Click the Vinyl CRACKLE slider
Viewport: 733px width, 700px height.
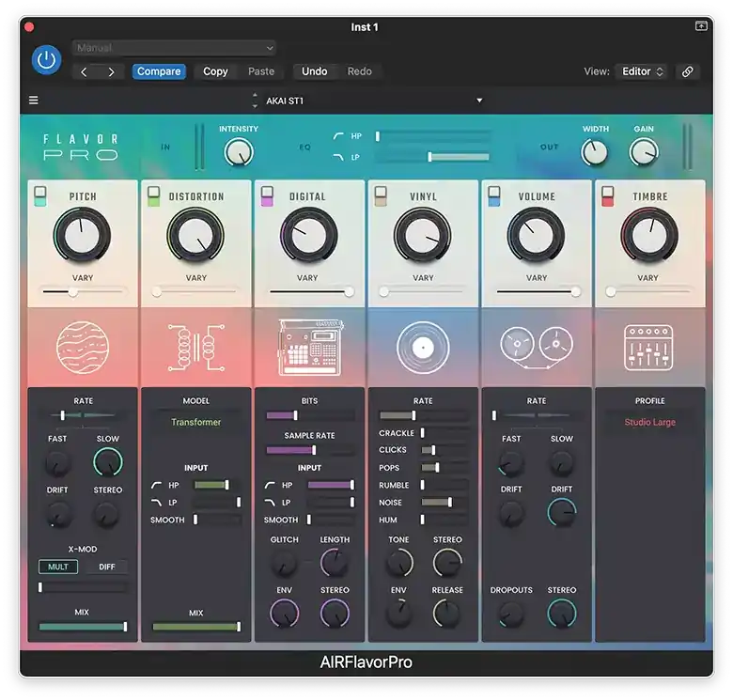pyautogui.click(x=444, y=433)
